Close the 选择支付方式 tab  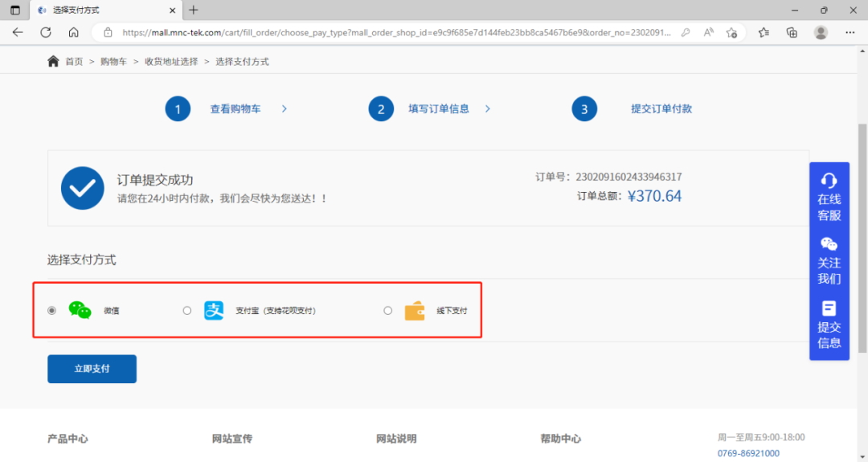[x=172, y=10]
